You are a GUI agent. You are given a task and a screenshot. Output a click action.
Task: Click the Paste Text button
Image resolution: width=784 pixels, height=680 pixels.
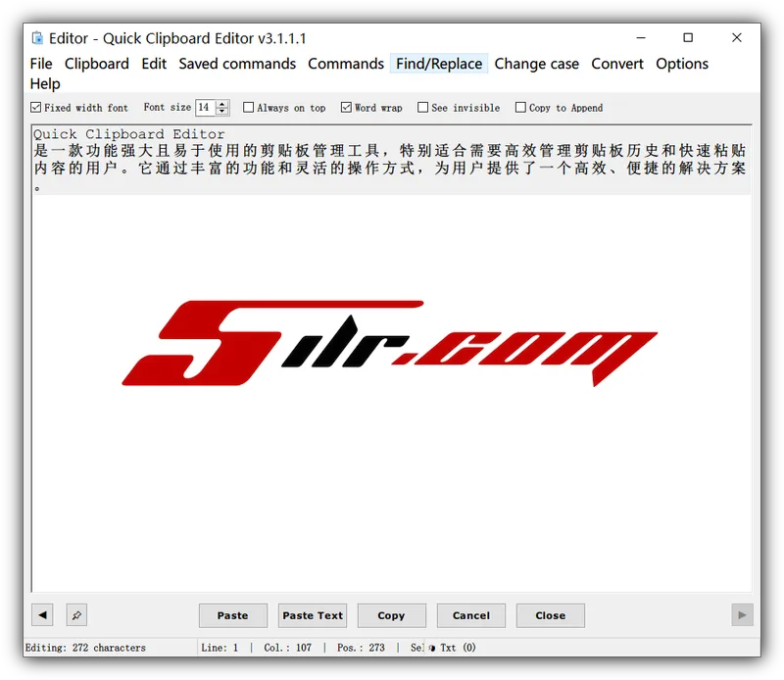pyautogui.click(x=313, y=615)
